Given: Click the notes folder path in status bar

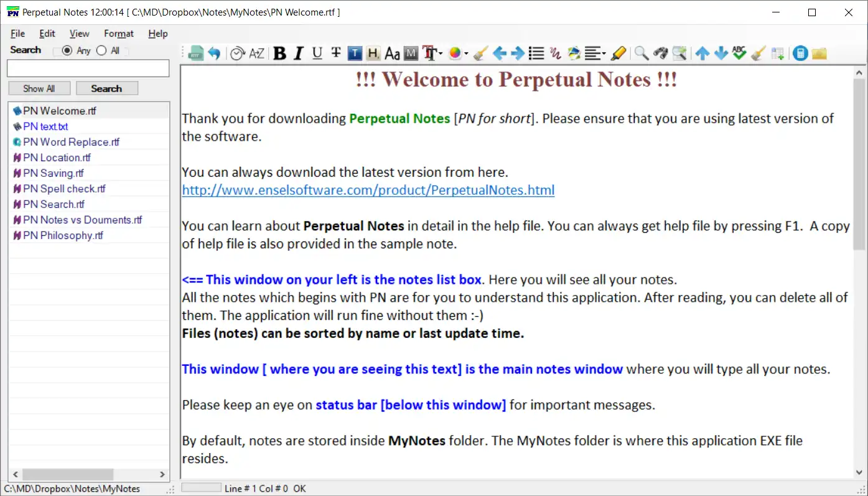Looking at the screenshot, I should click(72, 489).
